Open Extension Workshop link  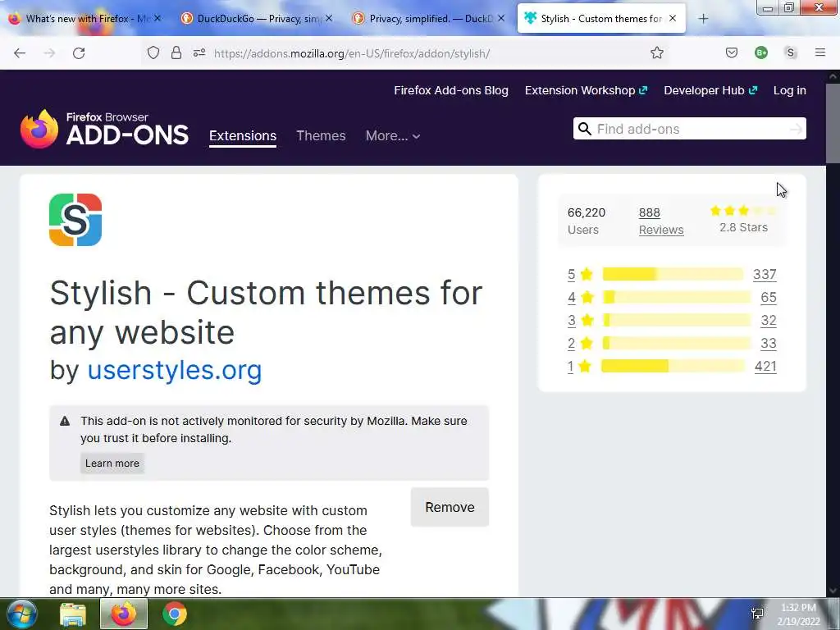pos(586,90)
